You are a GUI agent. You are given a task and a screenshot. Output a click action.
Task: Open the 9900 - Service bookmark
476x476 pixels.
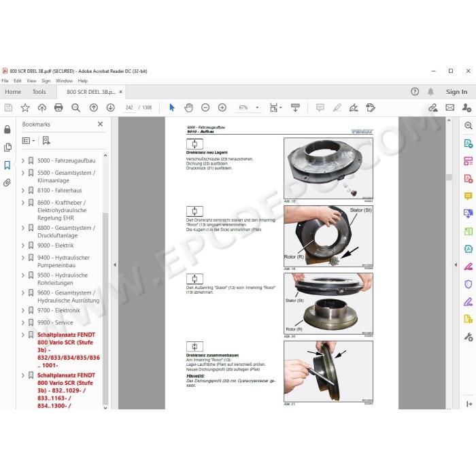(55, 322)
